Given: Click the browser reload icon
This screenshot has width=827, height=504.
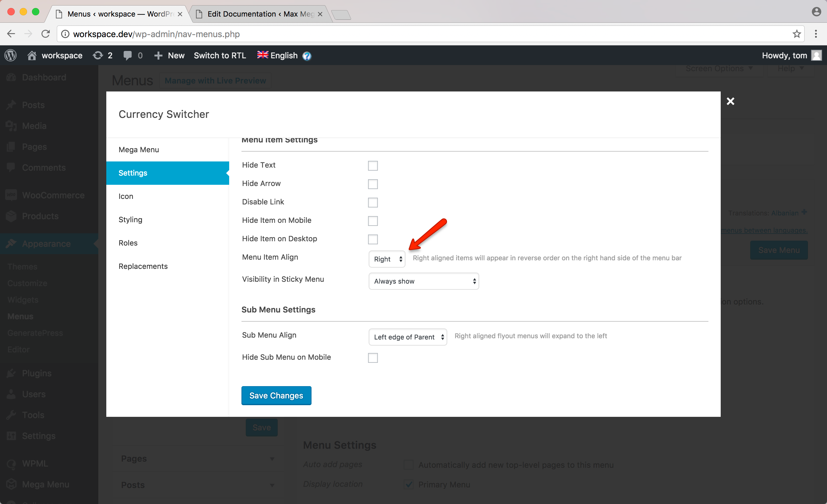Looking at the screenshot, I should click(46, 34).
